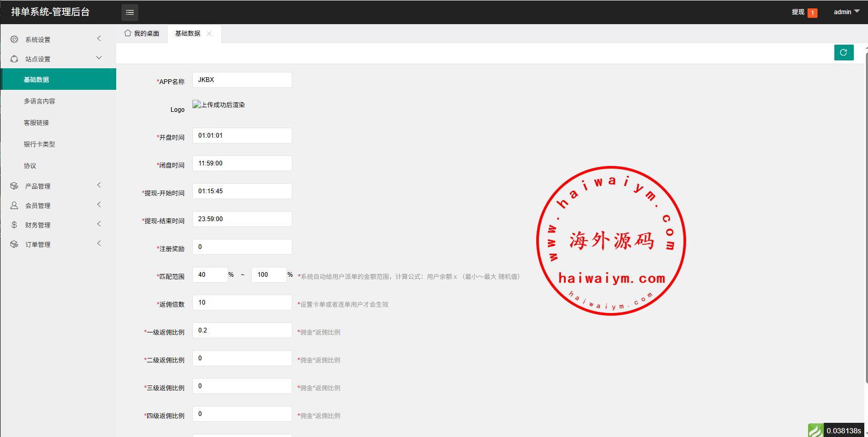Image resolution: width=868 pixels, height=437 pixels.
Task: Click the green refresh button
Action: pyautogui.click(x=843, y=53)
